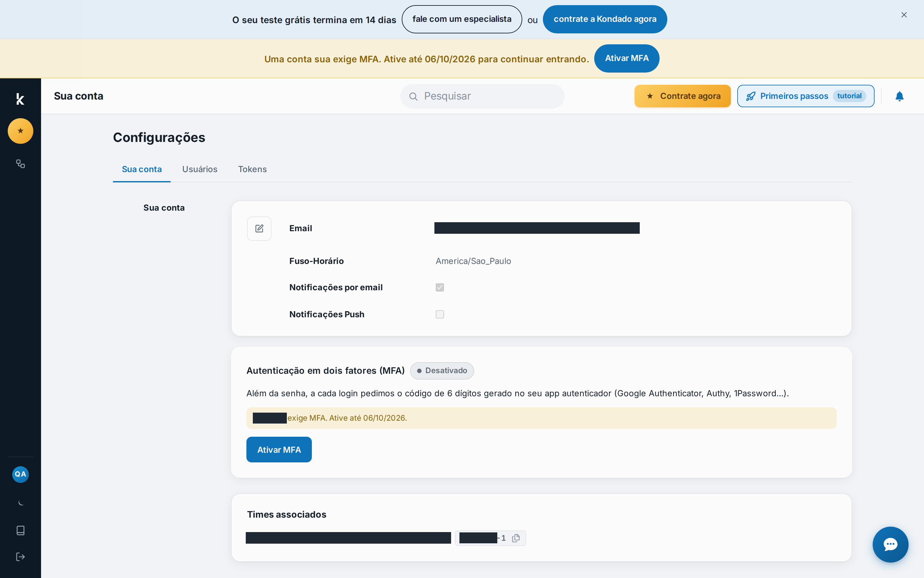Open Primeiros passos tutorial
This screenshot has width=924, height=578.
[x=806, y=96]
